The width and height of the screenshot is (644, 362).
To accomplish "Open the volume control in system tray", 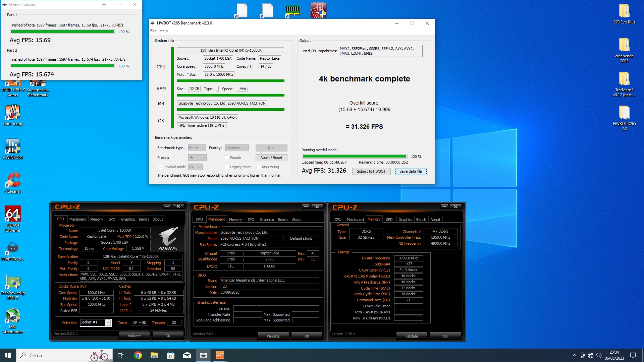I will [x=599, y=355].
